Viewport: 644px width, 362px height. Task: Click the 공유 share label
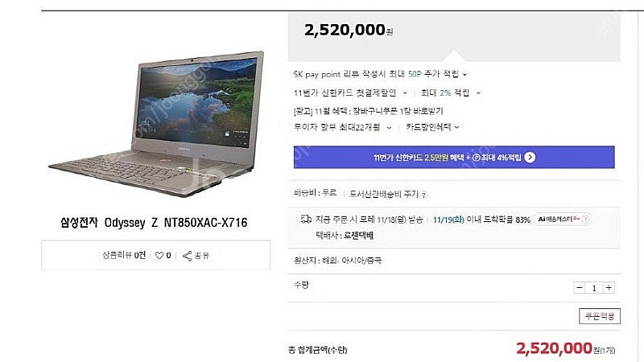point(202,256)
